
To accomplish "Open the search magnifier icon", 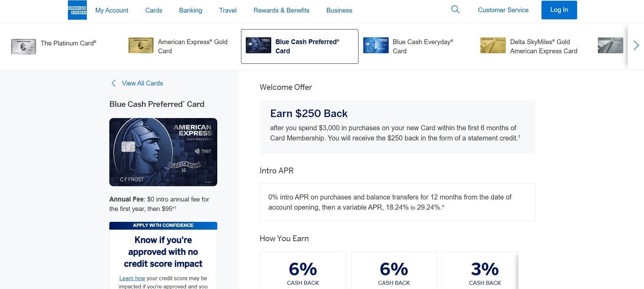I will [x=455, y=10].
